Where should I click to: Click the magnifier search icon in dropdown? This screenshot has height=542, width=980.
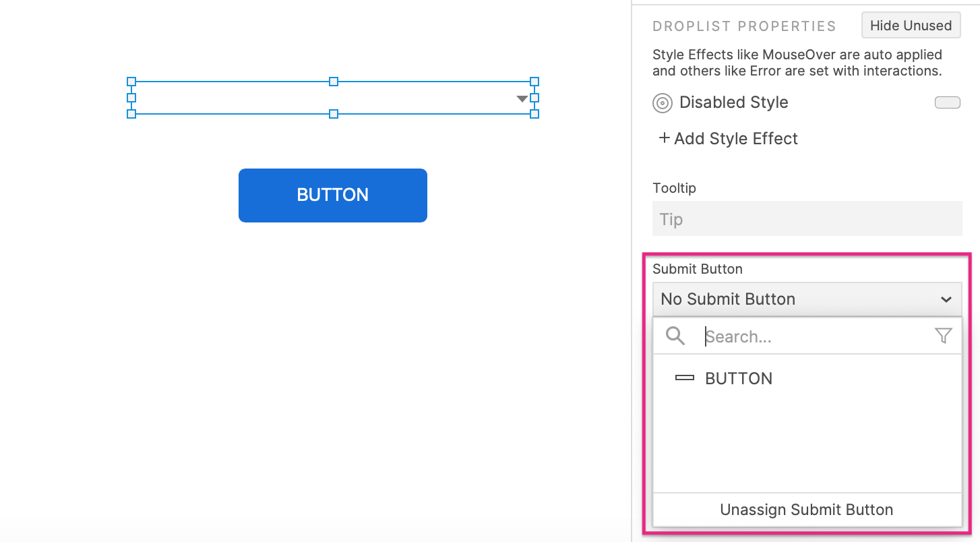coord(675,336)
